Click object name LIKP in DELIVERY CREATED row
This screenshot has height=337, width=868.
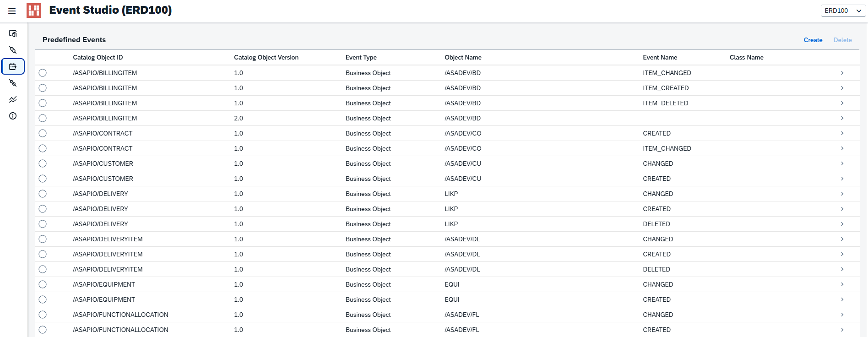(451, 209)
